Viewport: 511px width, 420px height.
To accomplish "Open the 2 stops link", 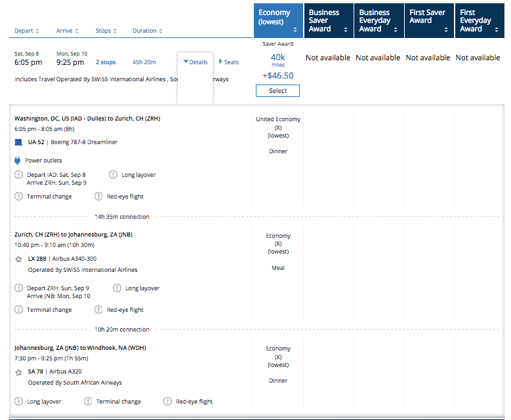I will point(106,63).
